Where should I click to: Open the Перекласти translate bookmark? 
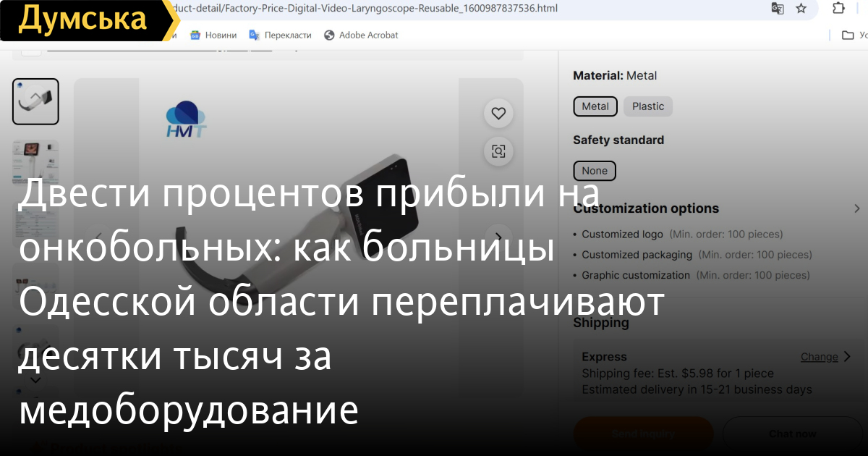click(280, 35)
